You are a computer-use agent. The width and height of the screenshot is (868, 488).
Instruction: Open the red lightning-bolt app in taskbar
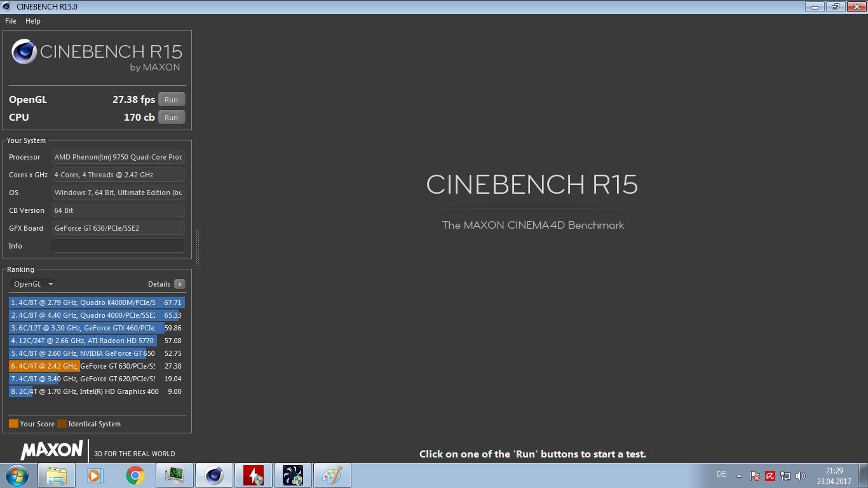tap(254, 475)
